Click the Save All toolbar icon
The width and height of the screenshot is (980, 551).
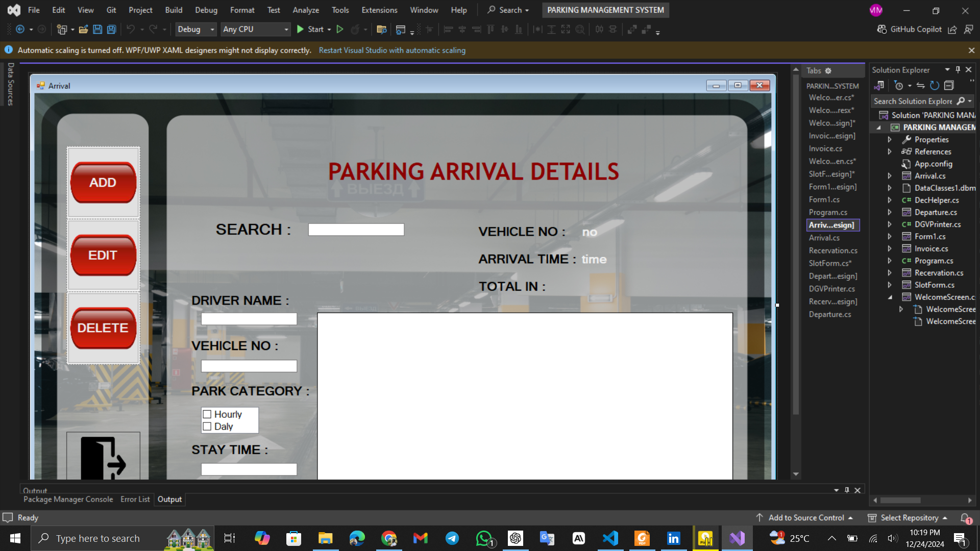pyautogui.click(x=111, y=30)
